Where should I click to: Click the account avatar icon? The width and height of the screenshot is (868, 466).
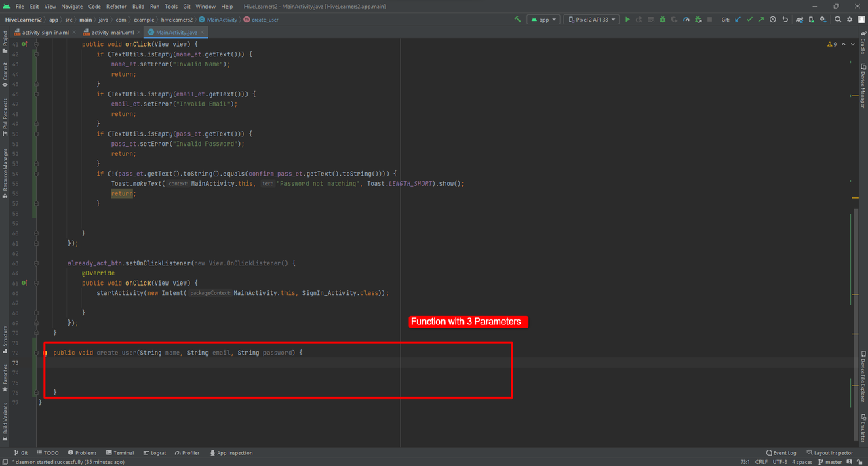[x=861, y=20]
